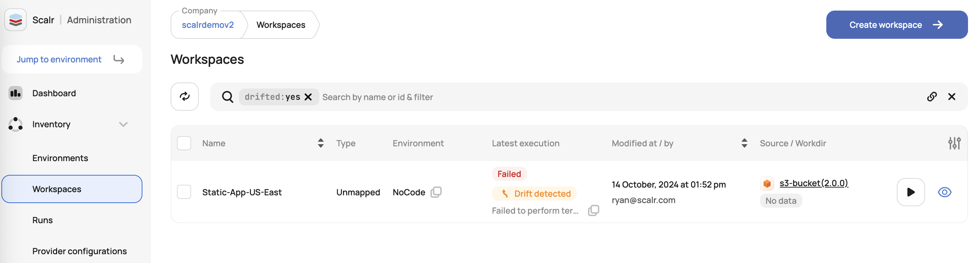Collapse the Inventory sidebar section

[x=123, y=124]
